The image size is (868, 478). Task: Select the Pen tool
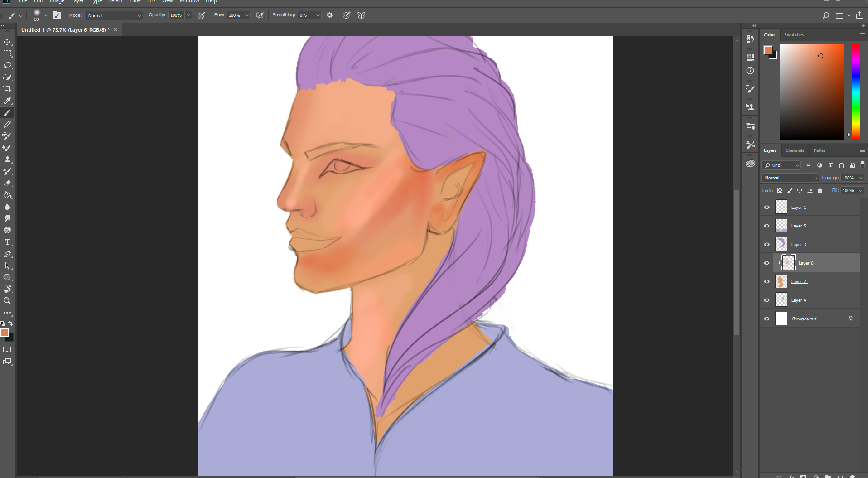point(7,254)
